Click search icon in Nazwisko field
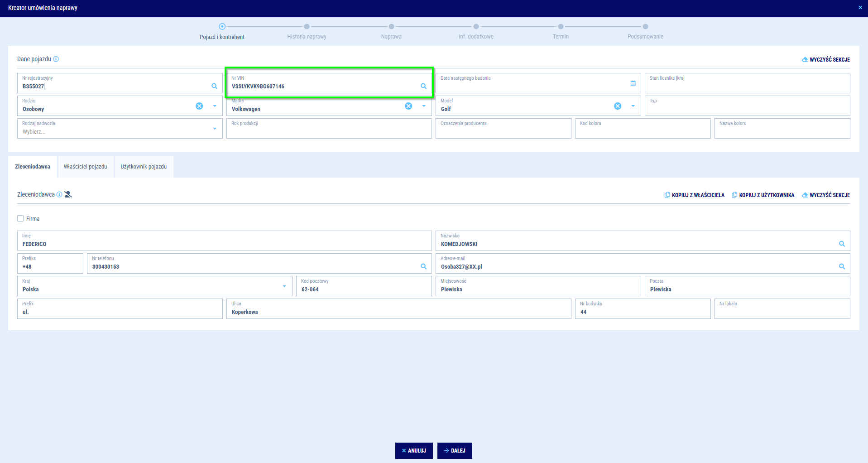 [842, 244]
